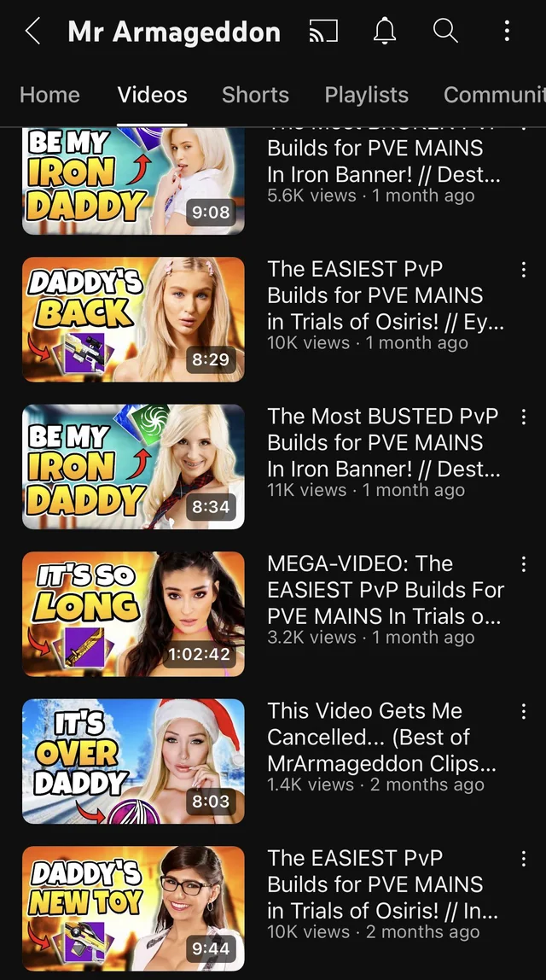546x980 pixels.
Task: Open the Cast to device icon
Action: (x=323, y=31)
